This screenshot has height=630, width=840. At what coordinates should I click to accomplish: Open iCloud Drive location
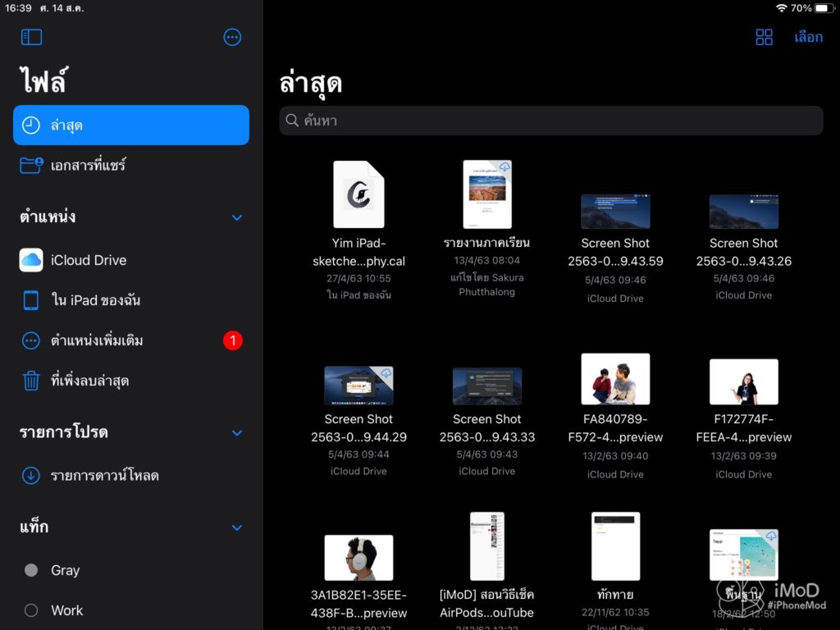point(89,260)
